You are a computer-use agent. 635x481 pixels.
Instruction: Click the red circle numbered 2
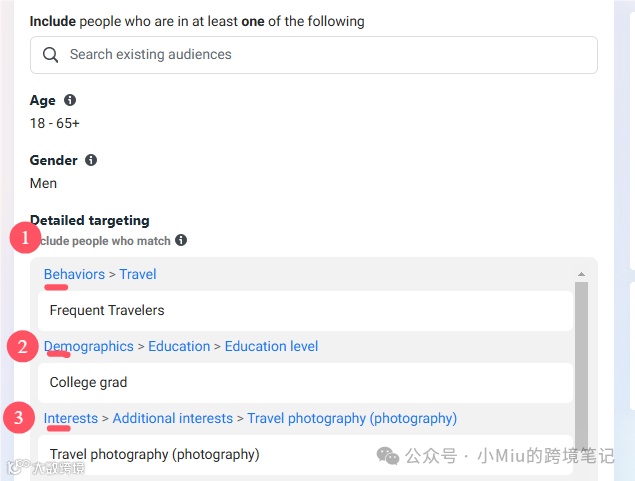click(x=23, y=347)
